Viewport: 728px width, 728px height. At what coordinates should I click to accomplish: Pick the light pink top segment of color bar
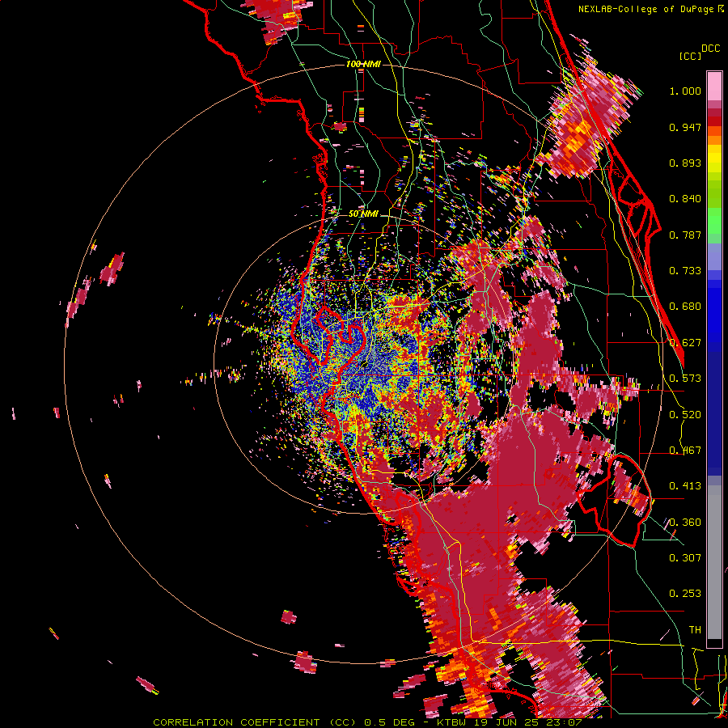(714, 87)
